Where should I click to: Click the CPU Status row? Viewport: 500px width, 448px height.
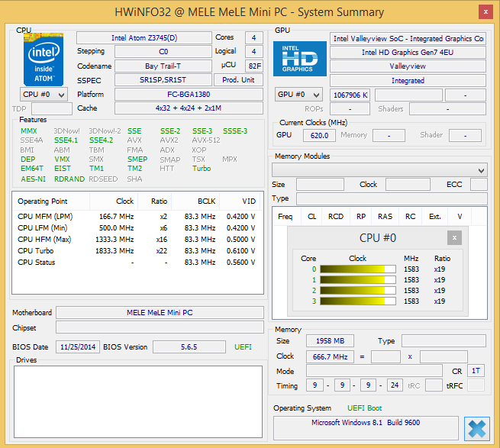coord(137,262)
